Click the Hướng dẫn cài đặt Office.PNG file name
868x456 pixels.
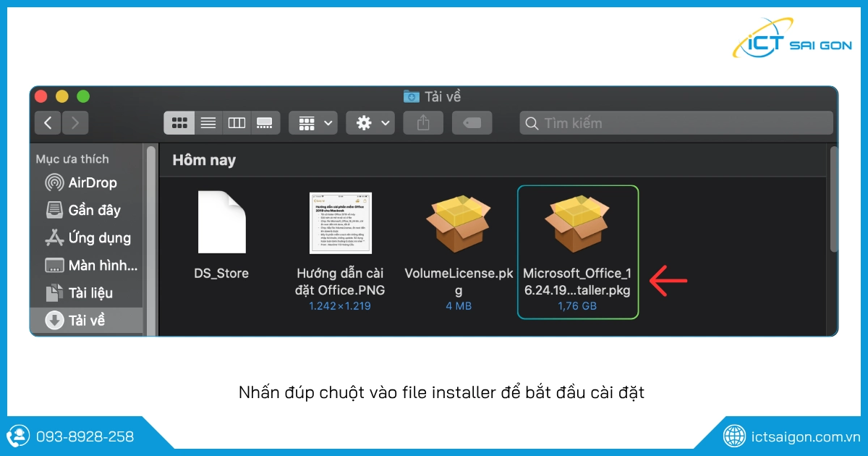pos(341,282)
